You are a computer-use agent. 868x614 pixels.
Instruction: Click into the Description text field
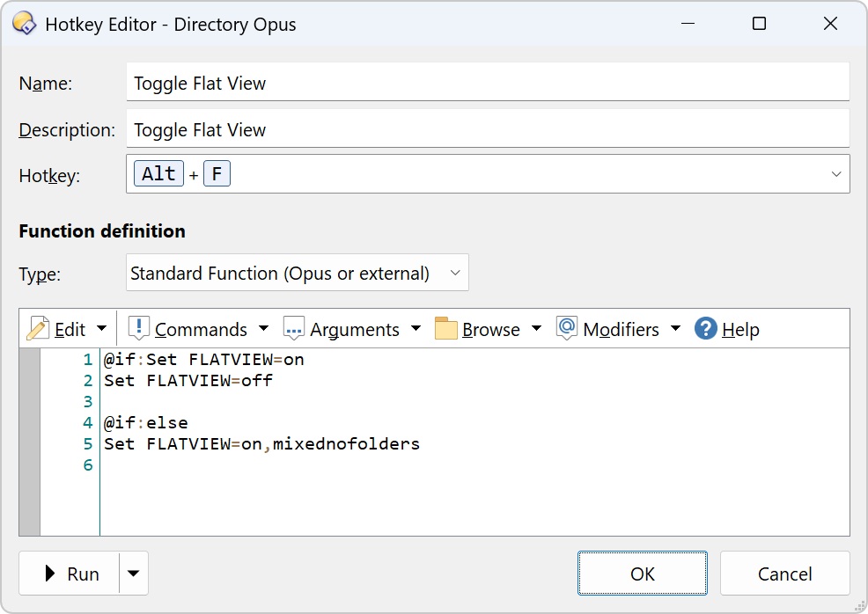click(x=488, y=129)
